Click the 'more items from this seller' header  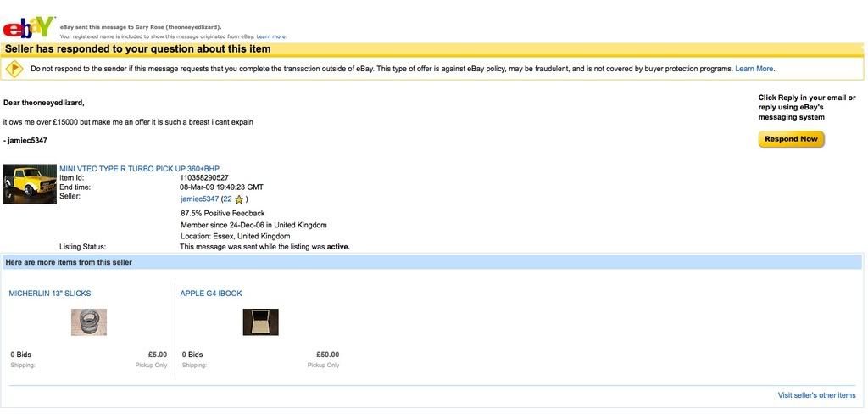click(69, 263)
